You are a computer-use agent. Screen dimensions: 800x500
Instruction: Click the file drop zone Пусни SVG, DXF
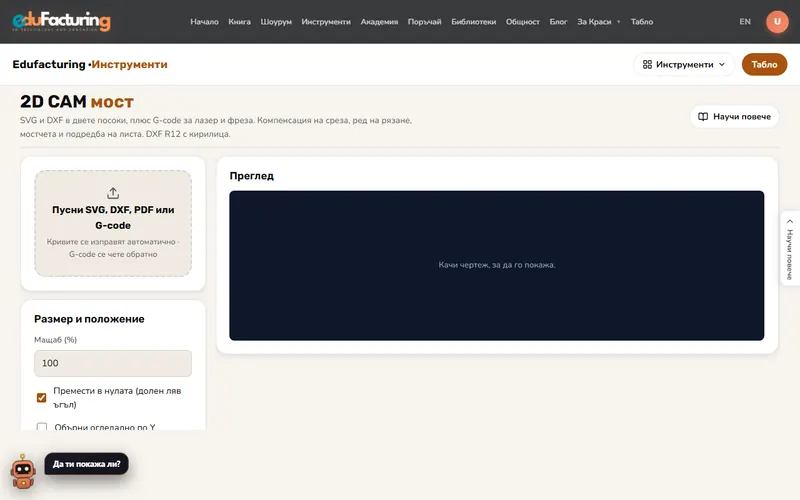pos(113,223)
